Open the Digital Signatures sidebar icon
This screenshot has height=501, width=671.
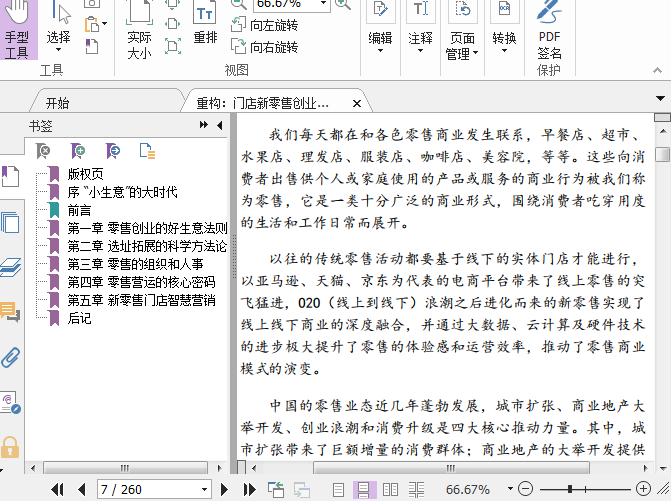click(x=10, y=403)
